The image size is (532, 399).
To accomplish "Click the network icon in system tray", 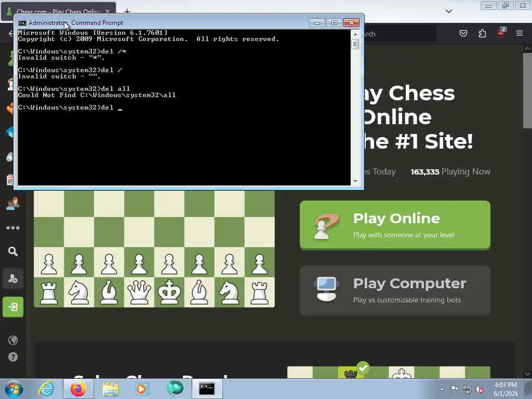I will 467,389.
